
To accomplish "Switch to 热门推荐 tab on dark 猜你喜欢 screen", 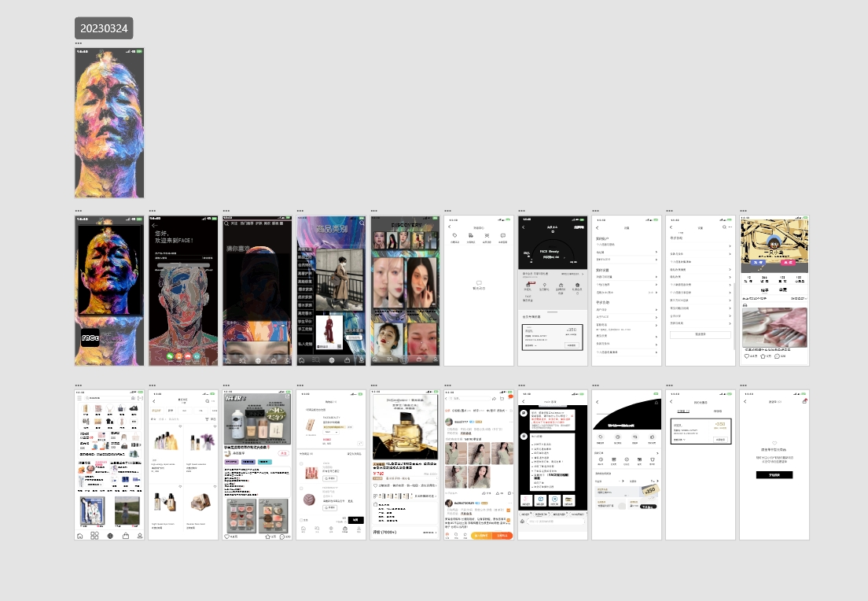I will coord(247,223).
